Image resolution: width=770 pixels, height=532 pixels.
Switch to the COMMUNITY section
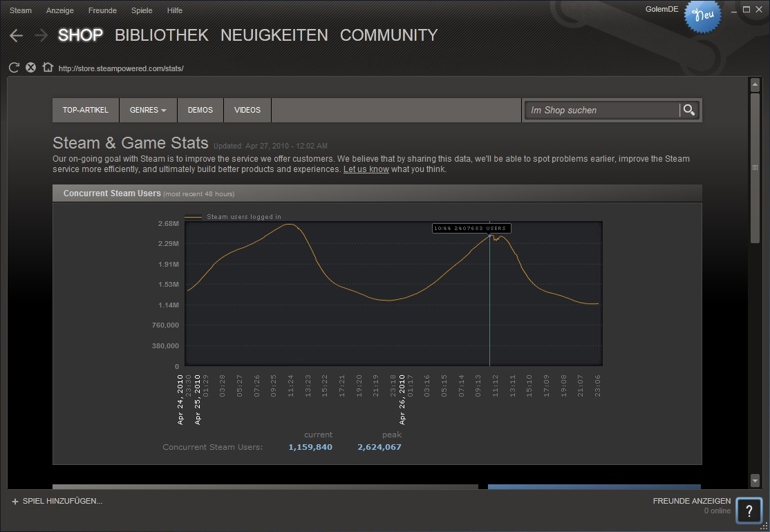[x=388, y=35]
